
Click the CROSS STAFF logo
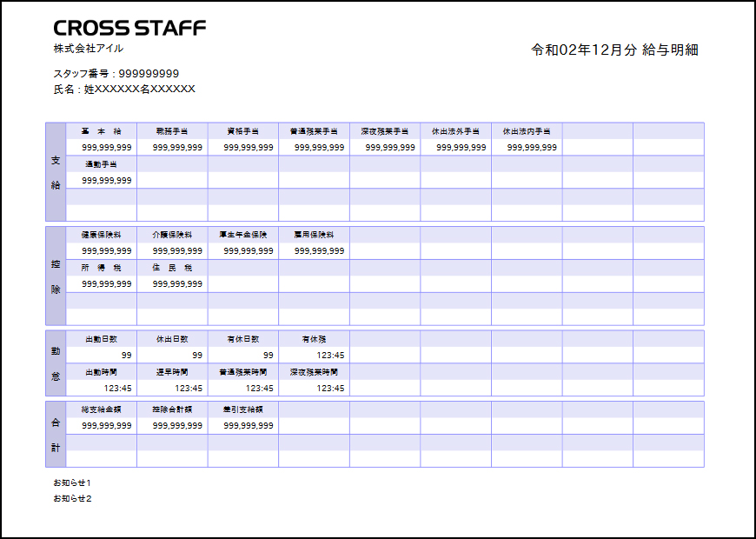[x=129, y=28]
